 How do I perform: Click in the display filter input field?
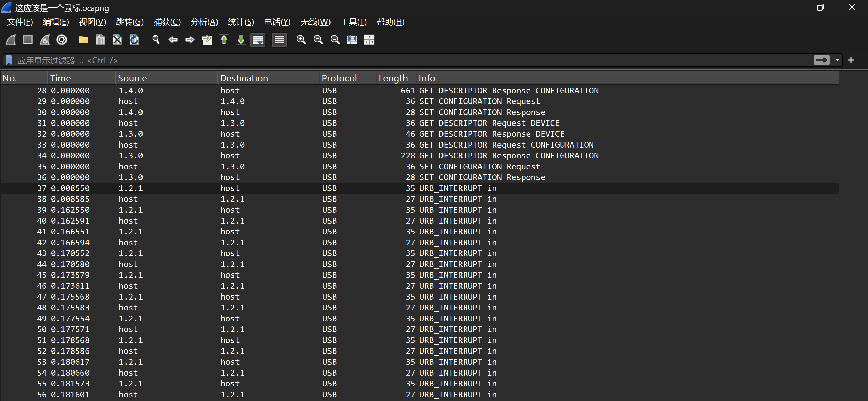(x=407, y=60)
